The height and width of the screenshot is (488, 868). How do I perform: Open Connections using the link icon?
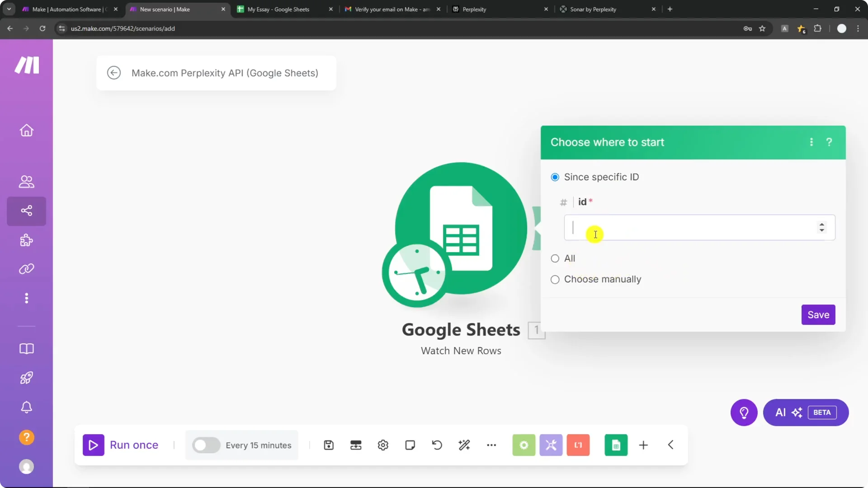click(26, 269)
